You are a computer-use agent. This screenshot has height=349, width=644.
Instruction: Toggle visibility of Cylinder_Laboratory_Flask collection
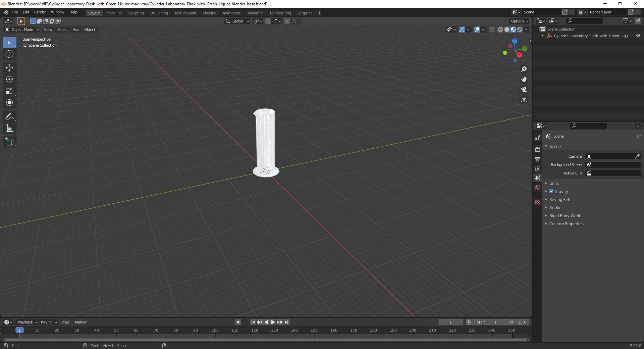coord(638,36)
